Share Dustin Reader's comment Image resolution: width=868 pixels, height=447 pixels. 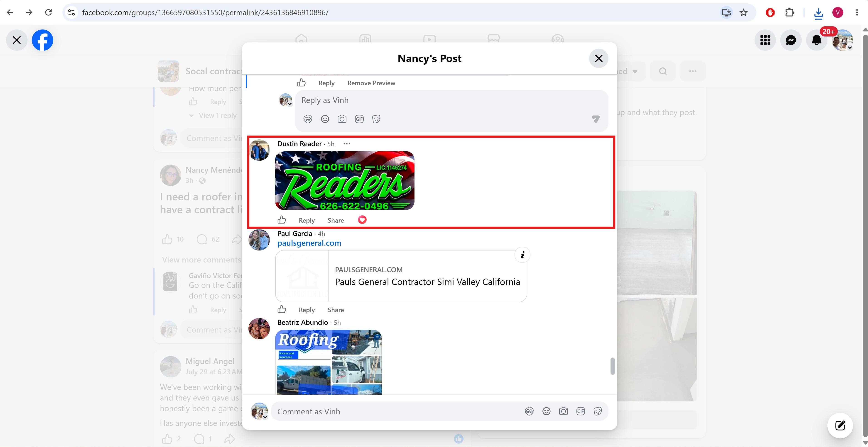[336, 221]
